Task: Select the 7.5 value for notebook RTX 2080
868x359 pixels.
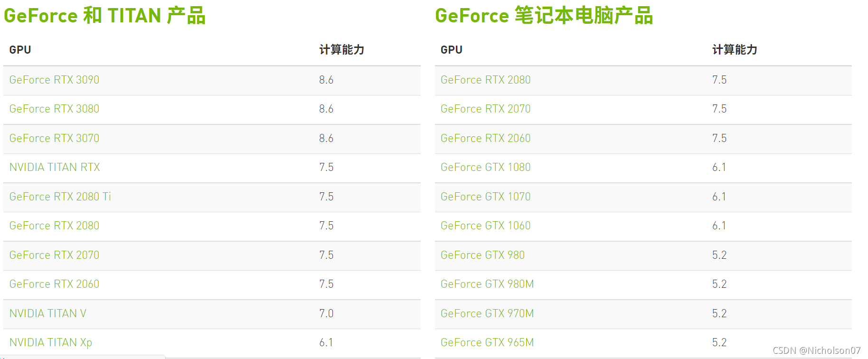Action: 719,80
